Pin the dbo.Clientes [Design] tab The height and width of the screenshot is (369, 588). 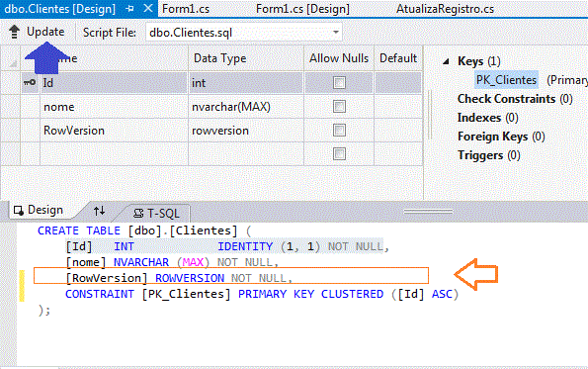tap(130, 9)
